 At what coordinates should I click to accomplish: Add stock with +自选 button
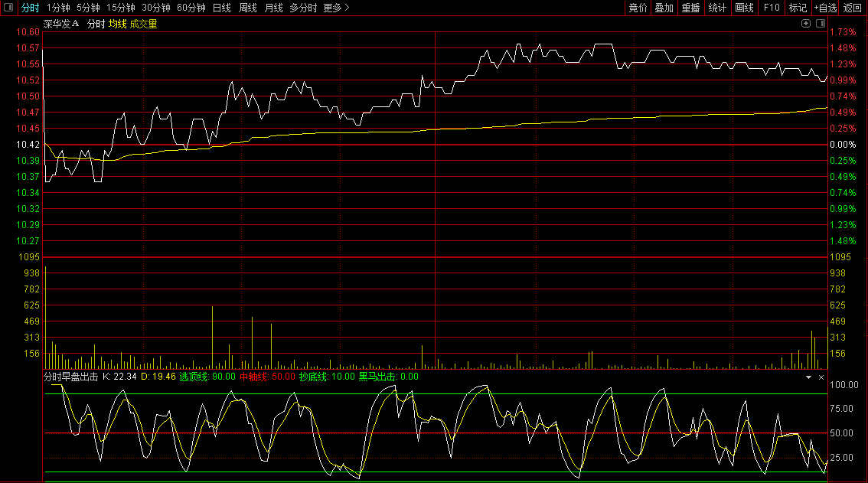click(825, 8)
